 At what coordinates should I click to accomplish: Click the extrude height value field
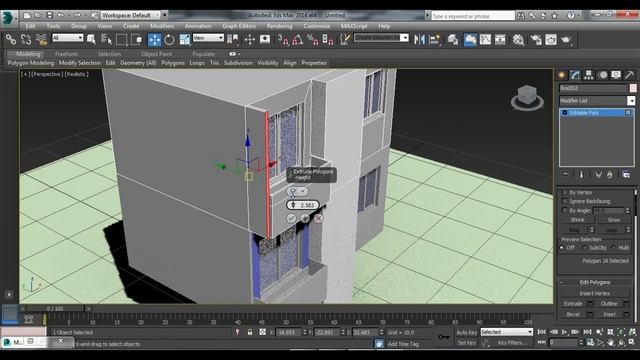coord(303,205)
